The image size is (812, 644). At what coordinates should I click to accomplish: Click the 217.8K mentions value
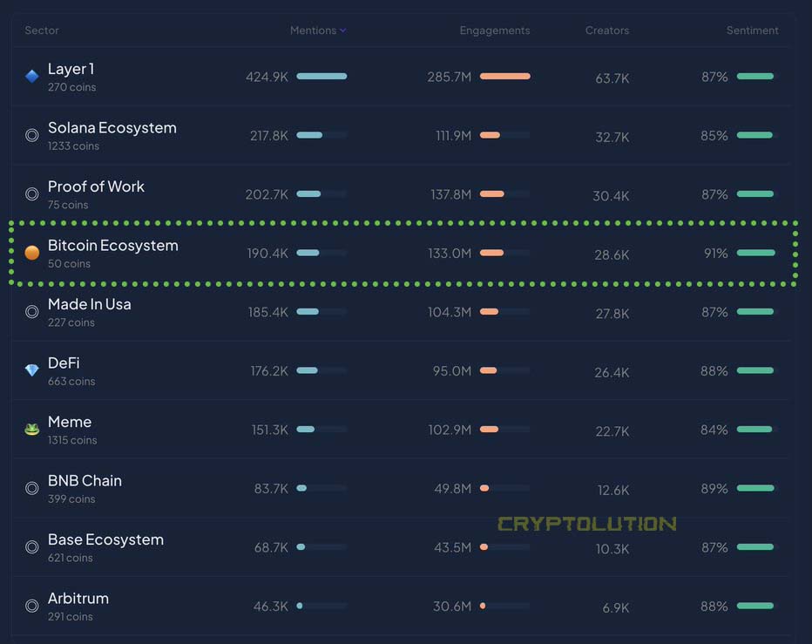pos(268,136)
